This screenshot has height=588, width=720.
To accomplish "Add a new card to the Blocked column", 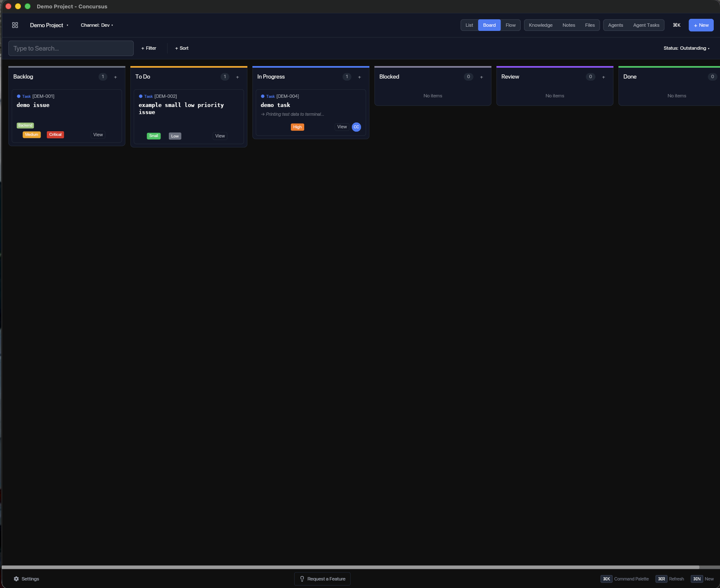I will 481,77.
